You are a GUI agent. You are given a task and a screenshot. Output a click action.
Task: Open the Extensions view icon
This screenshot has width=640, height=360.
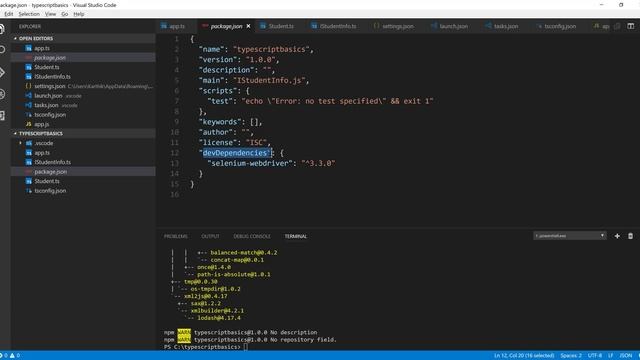pyautogui.click(x=2, y=116)
